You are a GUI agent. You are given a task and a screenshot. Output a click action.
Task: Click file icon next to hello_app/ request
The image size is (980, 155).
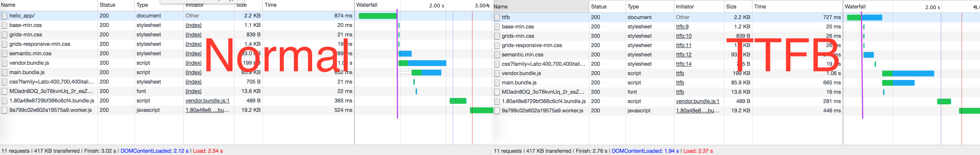pos(5,16)
